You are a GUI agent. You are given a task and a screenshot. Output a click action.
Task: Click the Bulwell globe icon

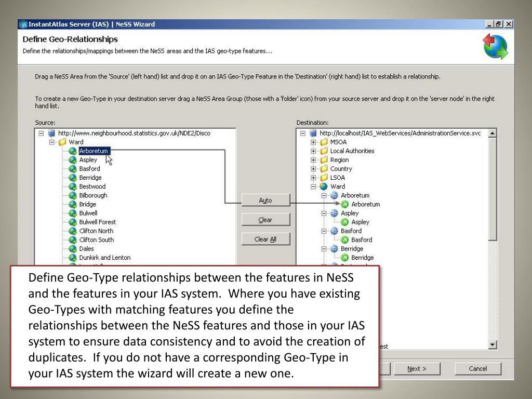tap(73, 213)
